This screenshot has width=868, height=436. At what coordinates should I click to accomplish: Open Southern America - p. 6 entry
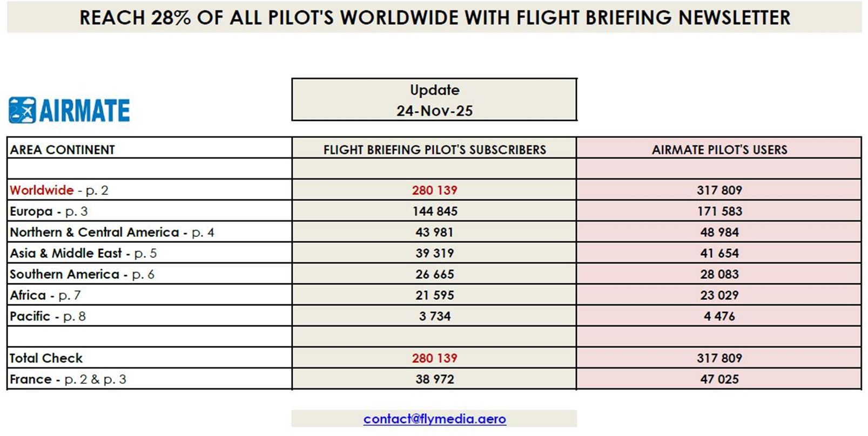[82, 274]
